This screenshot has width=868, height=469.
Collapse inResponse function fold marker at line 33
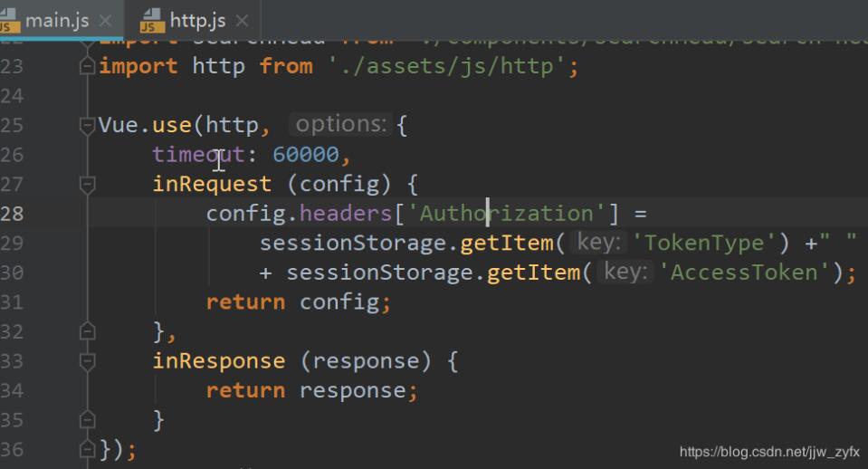[x=87, y=361]
